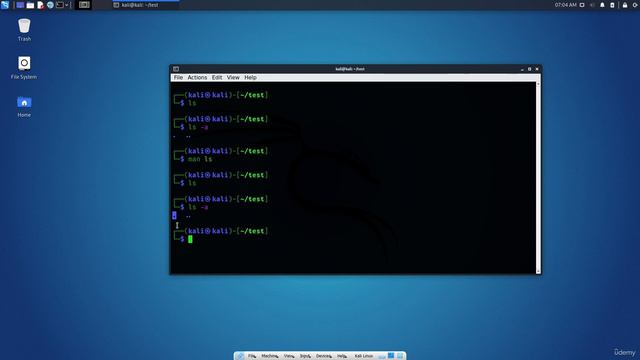Open the notifications bell icon
Viewport: 640px width, 360px height.
[x=602, y=5]
